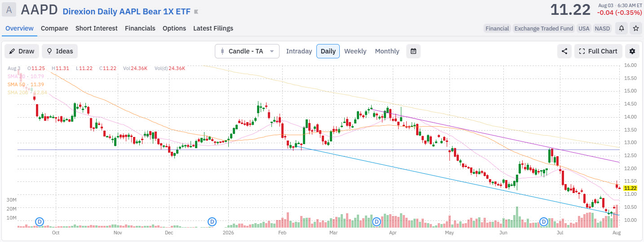Open the Short Interest tab
Viewport: 644px width, 242px height.
97,28
